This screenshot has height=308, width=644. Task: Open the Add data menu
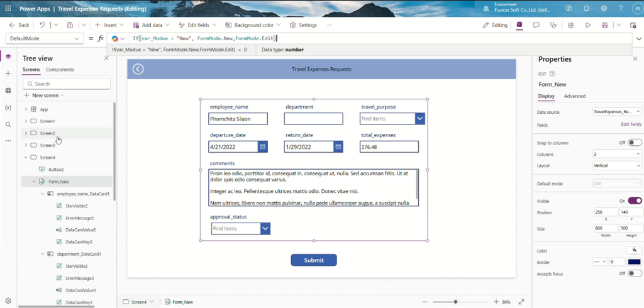[151, 25]
